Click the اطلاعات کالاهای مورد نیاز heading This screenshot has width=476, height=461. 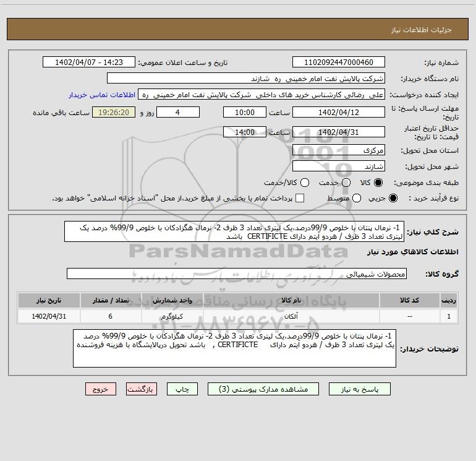tap(413, 252)
